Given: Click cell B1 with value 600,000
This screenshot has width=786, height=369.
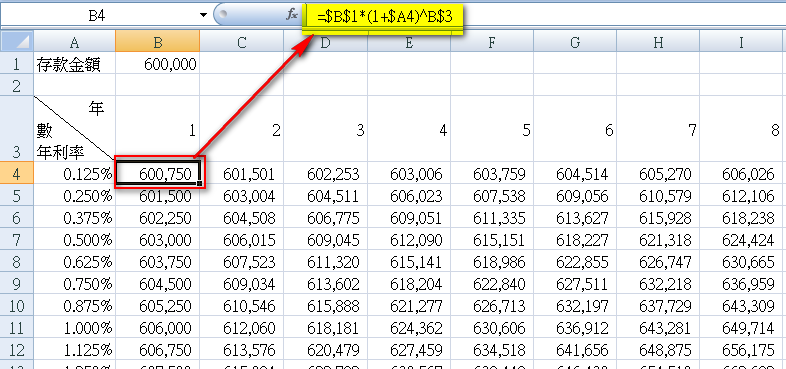Looking at the screenshot, I should pyautogui.click(x=157, y=64).
